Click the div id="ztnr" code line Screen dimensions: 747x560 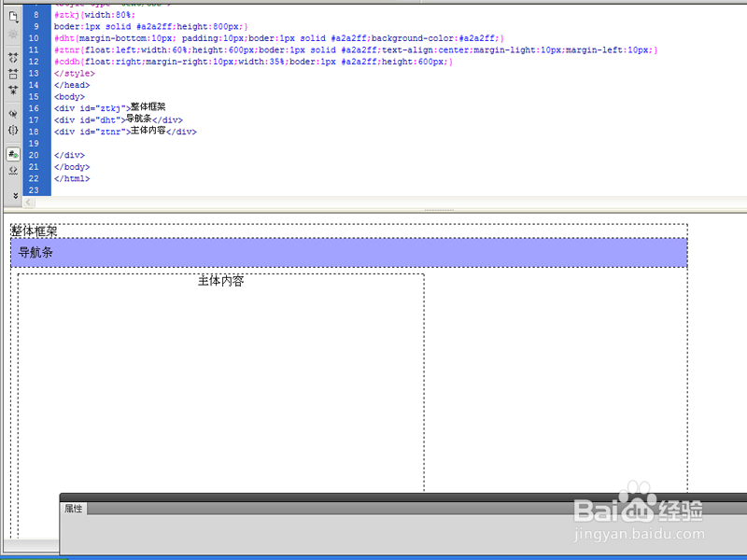click(125, 131)
